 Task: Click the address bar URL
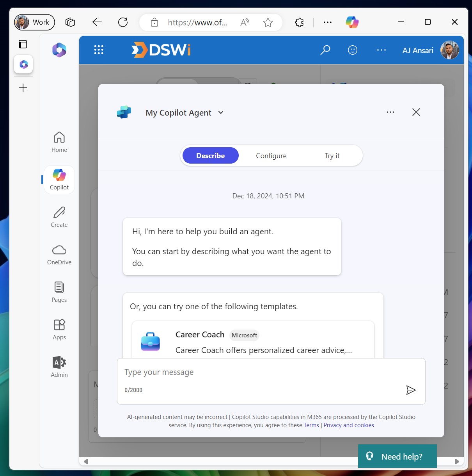tap(197, 22)
